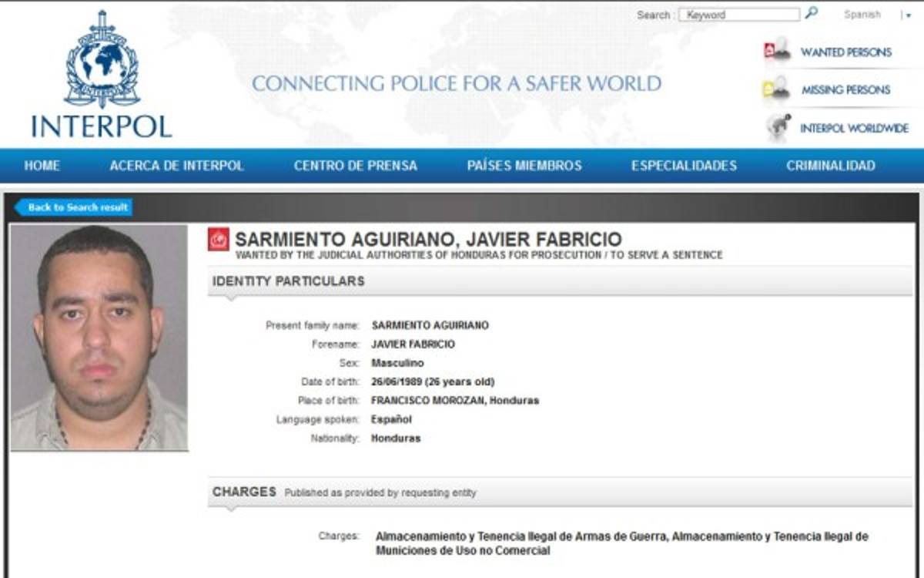Click the wanted person's photo thumbnail
The image size is (924, 578).
coord(99,338)
